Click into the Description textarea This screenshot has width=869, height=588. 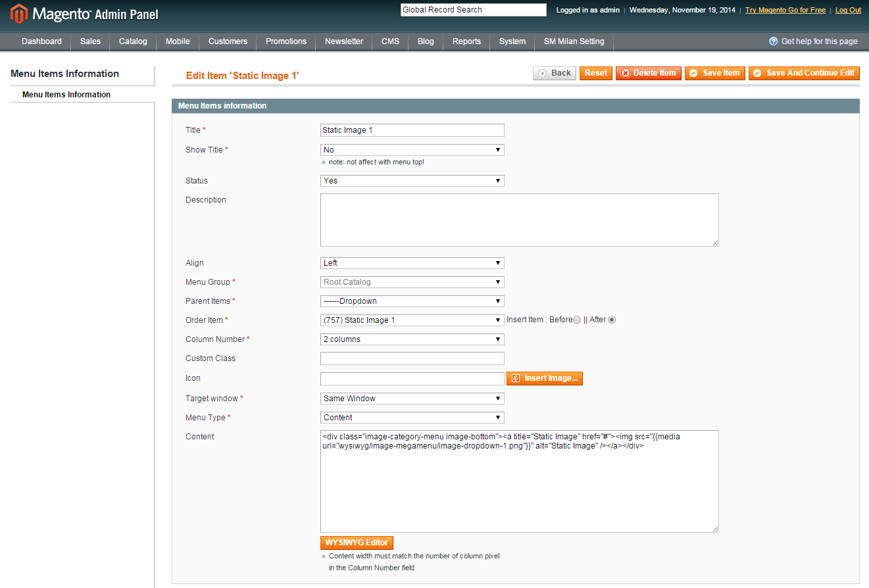(520, 220)
